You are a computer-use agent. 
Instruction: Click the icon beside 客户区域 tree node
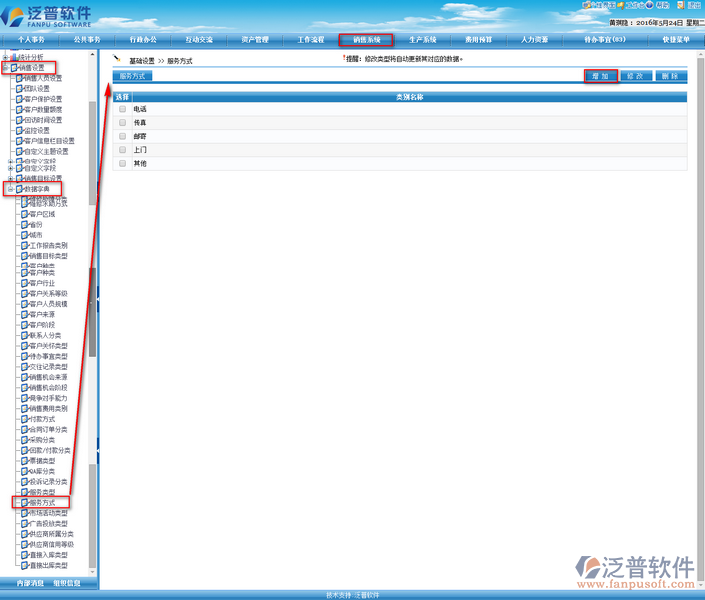pyautogui.click(x=25, y=214)
